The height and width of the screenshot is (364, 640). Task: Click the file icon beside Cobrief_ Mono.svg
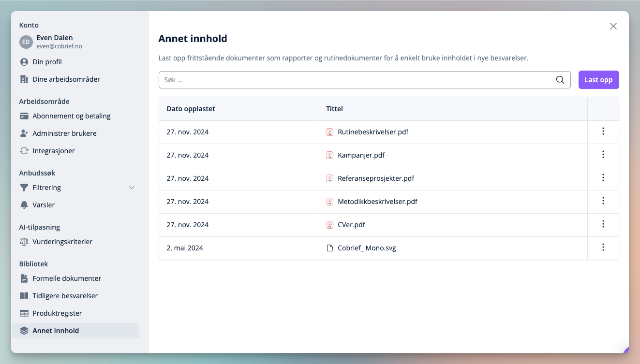point(330,248)
